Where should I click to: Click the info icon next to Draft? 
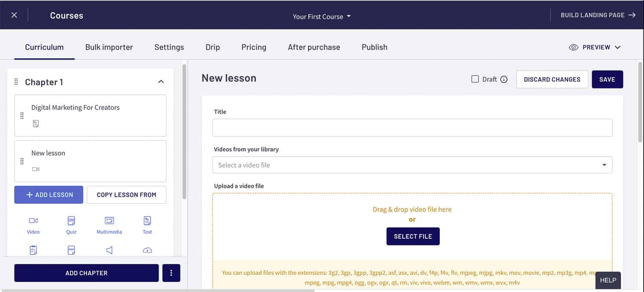[x=504, y=79]
